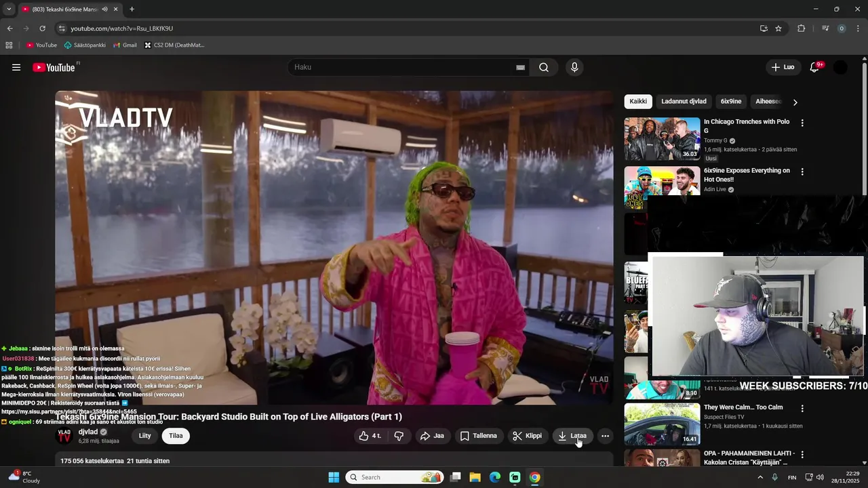The image size is (868, 488).
Task: Open options for 6ix9ine Hot Ones video
Action: pos(802,172)
